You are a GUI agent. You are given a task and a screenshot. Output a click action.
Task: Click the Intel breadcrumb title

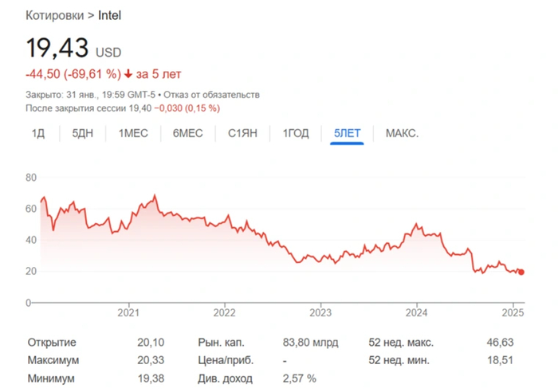pyautogui.click(x=110, y=15)
